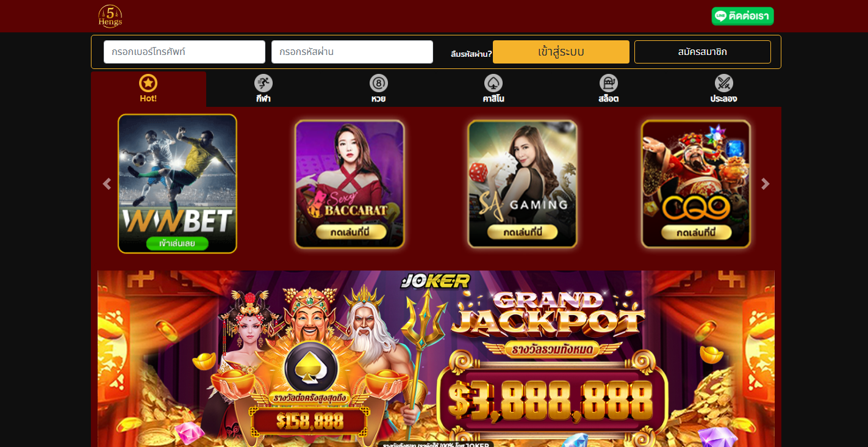Click the ลืมรหัสผ่าน? forgot password link
The image size is (868, 447).
(471, 54)
